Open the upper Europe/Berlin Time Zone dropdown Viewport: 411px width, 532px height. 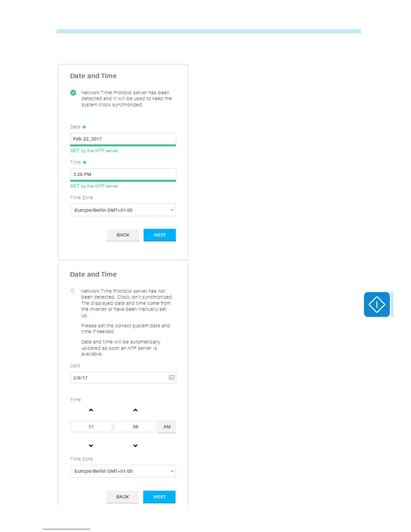[123, 210]
